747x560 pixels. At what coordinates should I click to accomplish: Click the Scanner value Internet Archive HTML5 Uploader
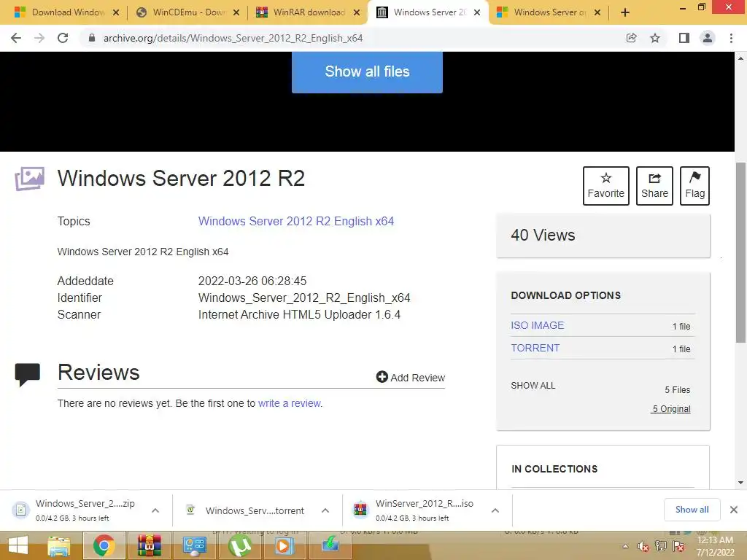pyautogui.click(x=299, y=315)
